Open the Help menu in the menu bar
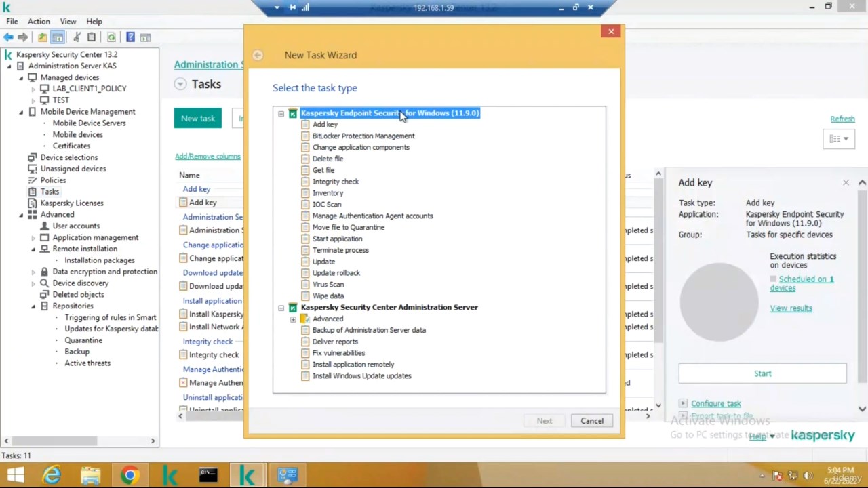 click(94, 22)
